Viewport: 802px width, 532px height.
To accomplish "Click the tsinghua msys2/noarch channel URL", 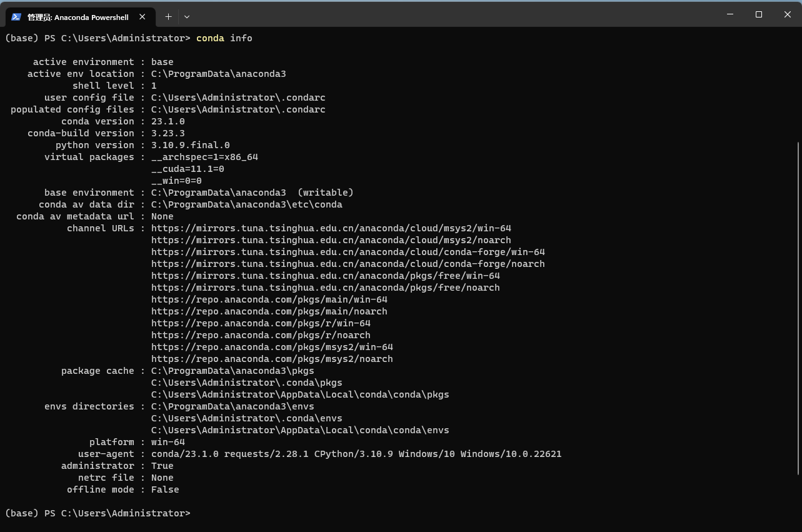I will (x=331, y=240).
